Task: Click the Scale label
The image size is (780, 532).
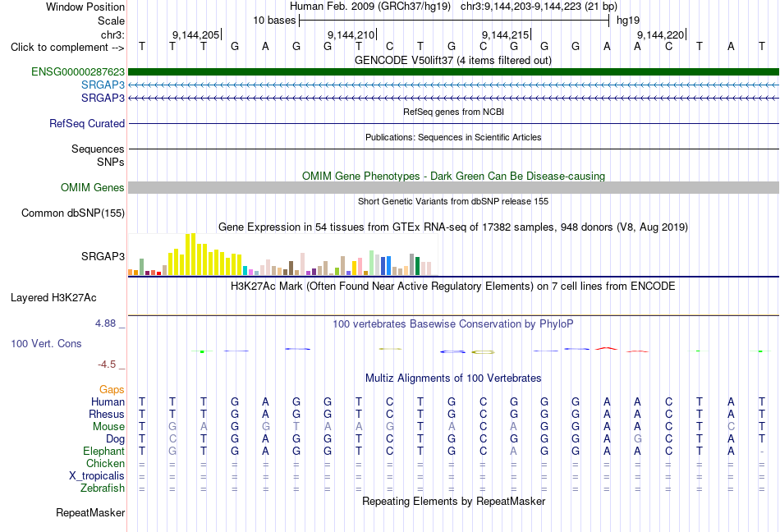Action: (x=112, y=21)
